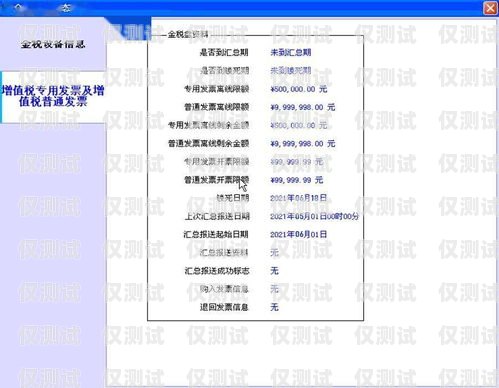The width and height of the screenshot is (499, 388).
Task: Click the 普通发票开票限额 value ¥99,999.99 元
Action: 297,180
